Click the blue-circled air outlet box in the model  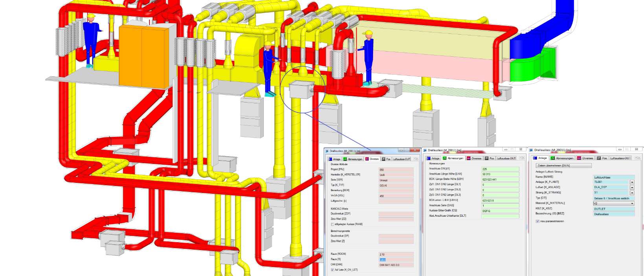pyautogui.click(x=301, y=90)
